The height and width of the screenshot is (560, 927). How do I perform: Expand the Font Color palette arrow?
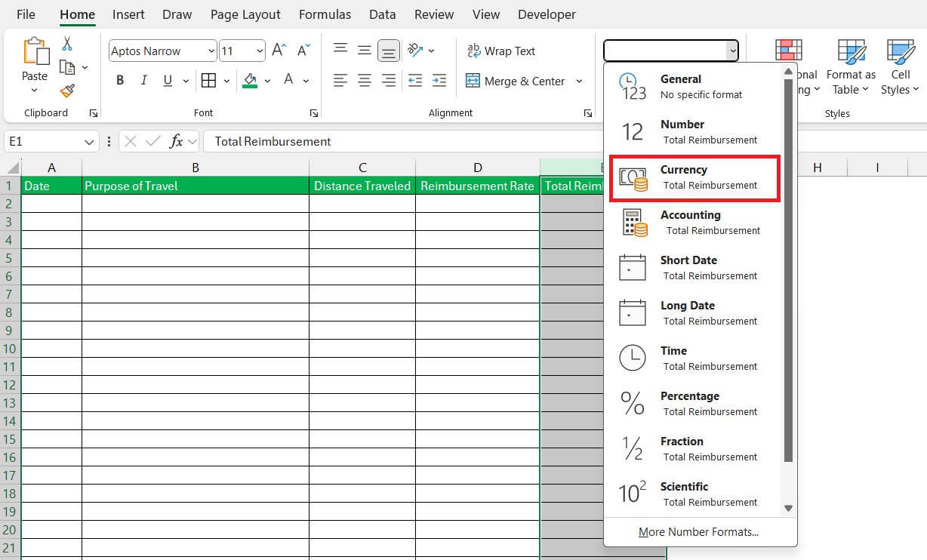pos(306,81)
